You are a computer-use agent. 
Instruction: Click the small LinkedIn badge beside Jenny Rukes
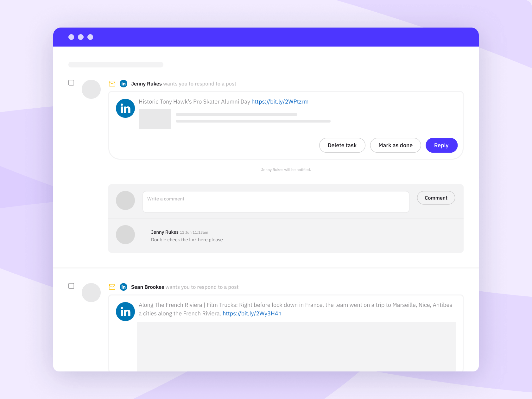point(123,84)
